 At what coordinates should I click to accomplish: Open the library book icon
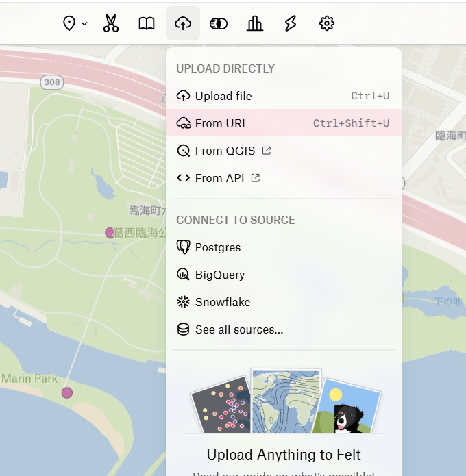[147, 23]
